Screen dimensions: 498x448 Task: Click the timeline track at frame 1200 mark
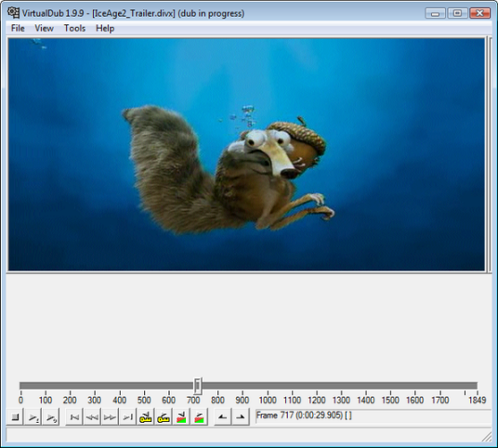317,386
